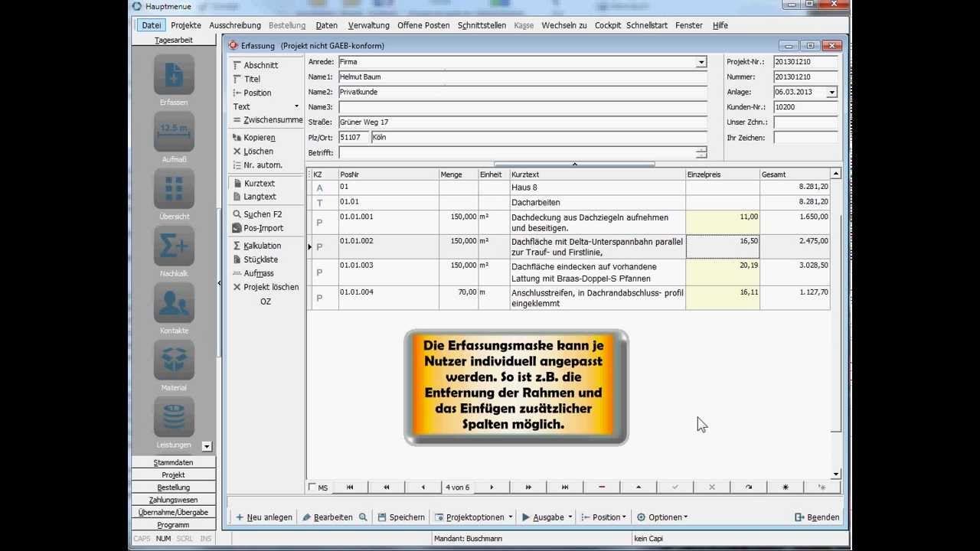The image size is (980, 551).
Task: Go to previous record in navigator
Action: pyautogui.click(x=423, y=487)
